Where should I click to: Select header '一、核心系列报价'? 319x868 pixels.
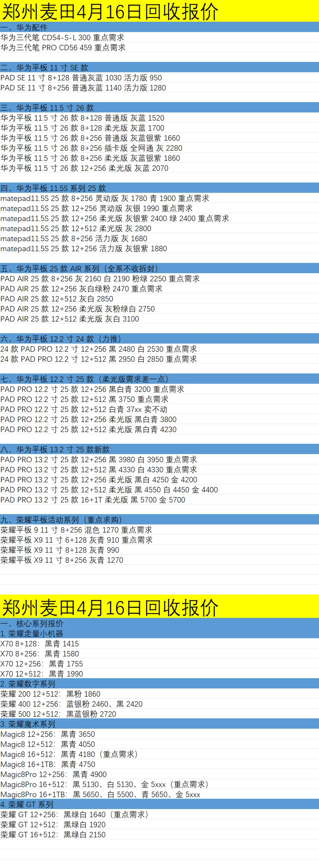[159, 624]
